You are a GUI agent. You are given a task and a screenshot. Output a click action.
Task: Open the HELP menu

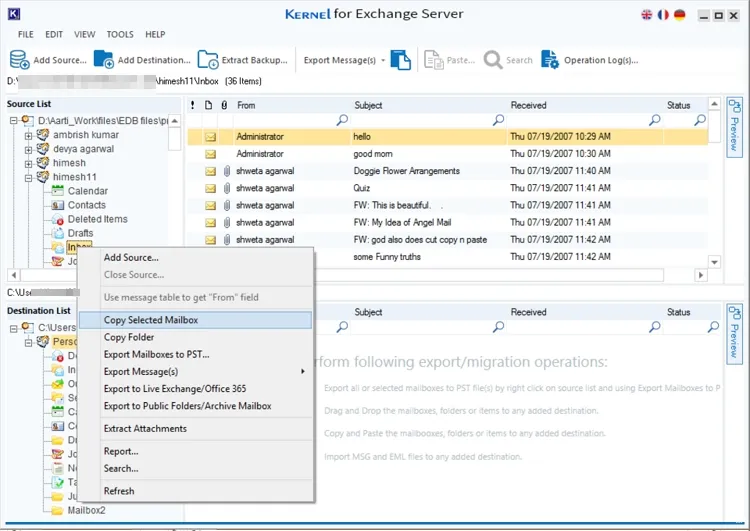tap(155, 34)
